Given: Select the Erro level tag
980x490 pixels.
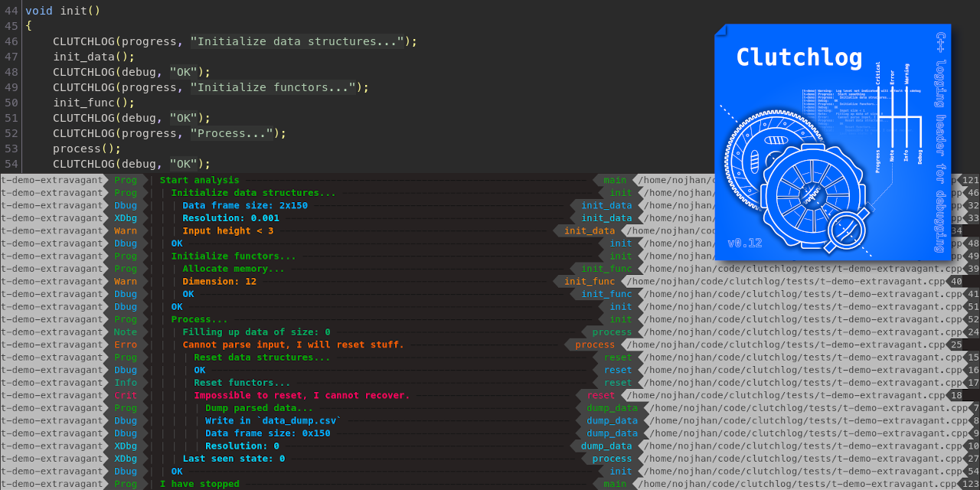Looking at the screenshot, I should [x=126, y=345].
